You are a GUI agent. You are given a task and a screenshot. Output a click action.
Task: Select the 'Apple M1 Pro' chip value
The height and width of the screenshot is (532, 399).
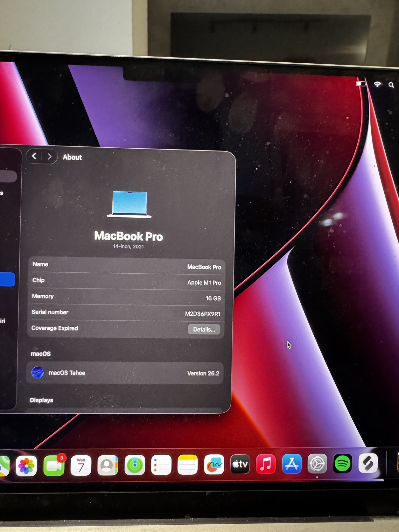[204, 283]
